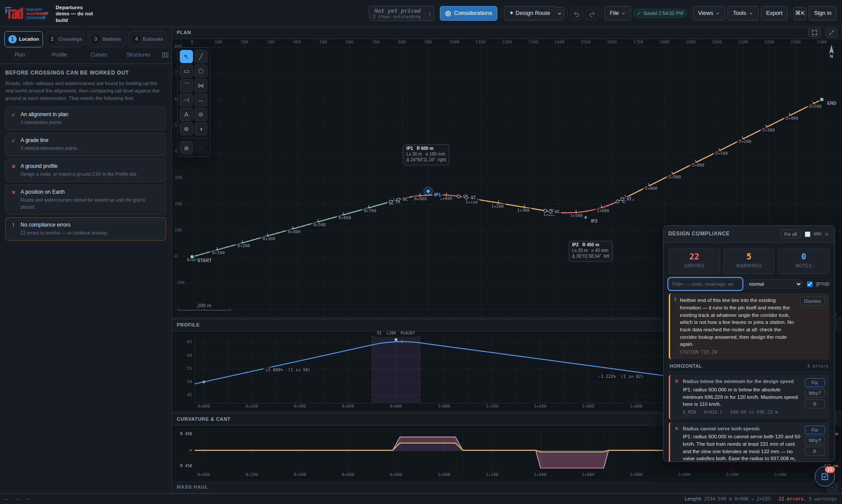Image resolution: width=842 pixels, height=504 pixels.
Task: Switch to the Crossings step tab
Action: [65, 39]
